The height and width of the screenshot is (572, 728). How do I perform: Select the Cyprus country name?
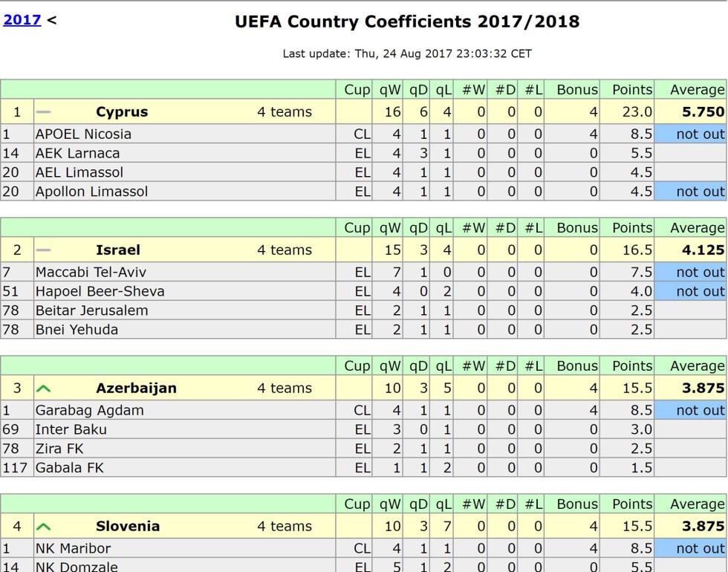click(122, 112)
